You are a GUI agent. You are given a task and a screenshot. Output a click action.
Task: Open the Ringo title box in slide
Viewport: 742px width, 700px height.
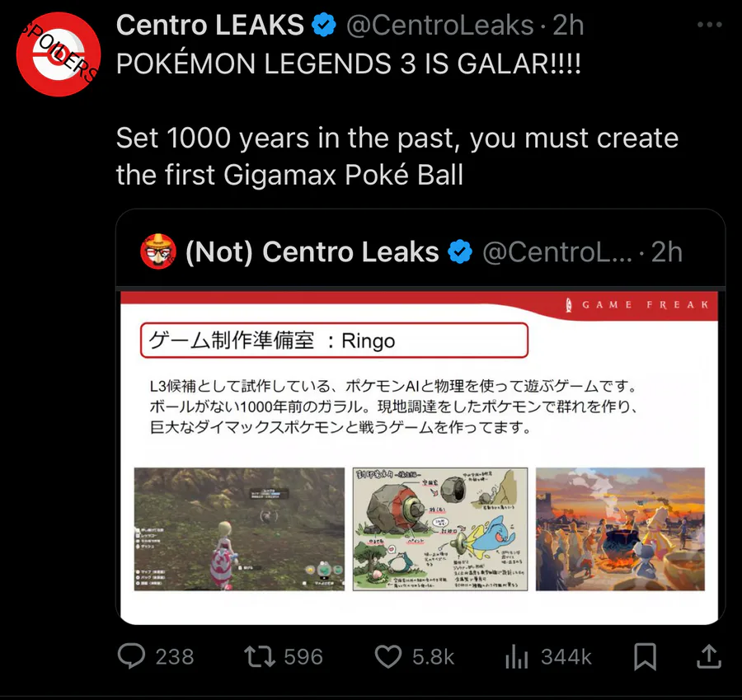334,341
